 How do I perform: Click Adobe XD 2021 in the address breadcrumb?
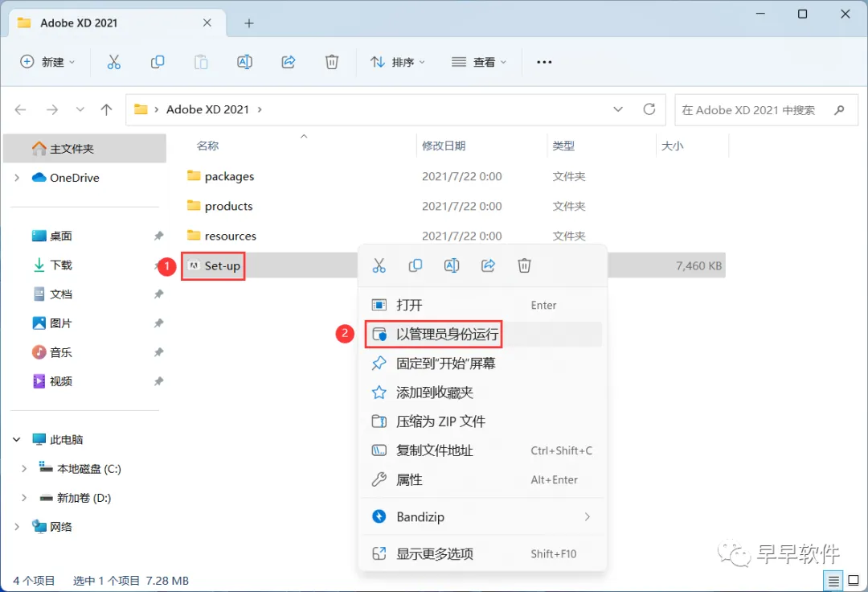pyautogui.click(x=207, y=109)
